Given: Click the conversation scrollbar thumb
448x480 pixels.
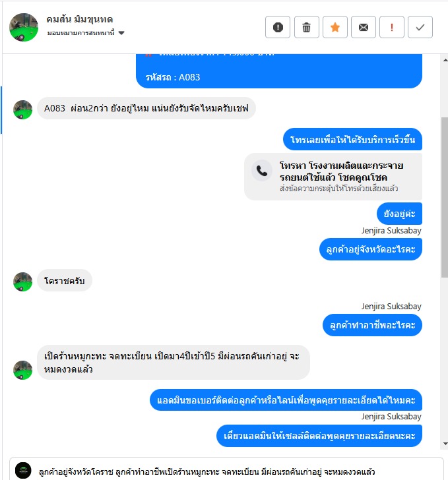Looking at the screenshot, I should tap(445, 197).
